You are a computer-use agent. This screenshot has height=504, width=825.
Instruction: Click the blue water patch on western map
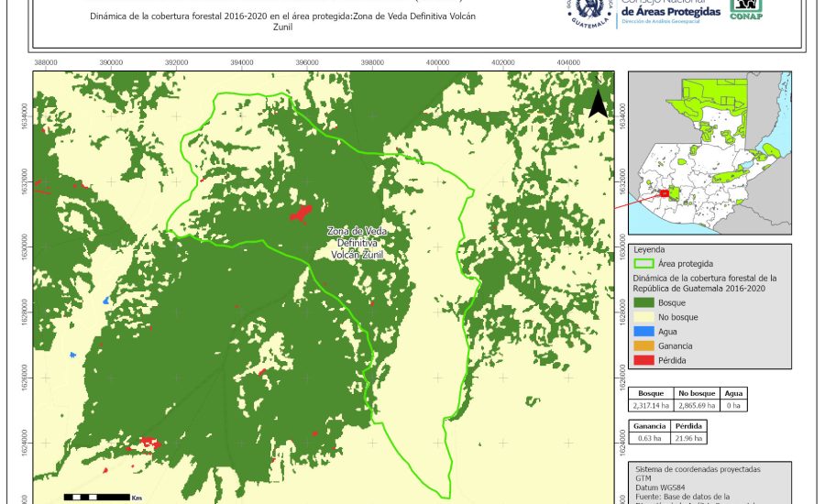(x=106, y=300)
